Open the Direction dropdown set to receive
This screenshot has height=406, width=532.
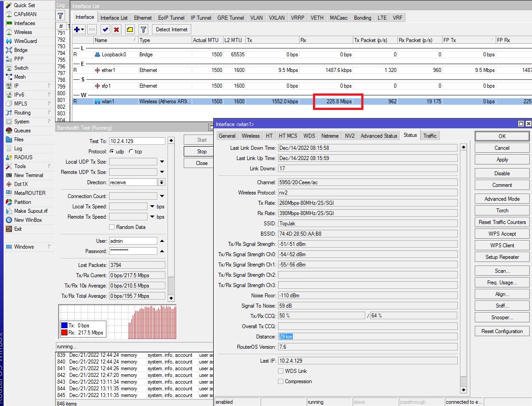[x=161, y=182]
